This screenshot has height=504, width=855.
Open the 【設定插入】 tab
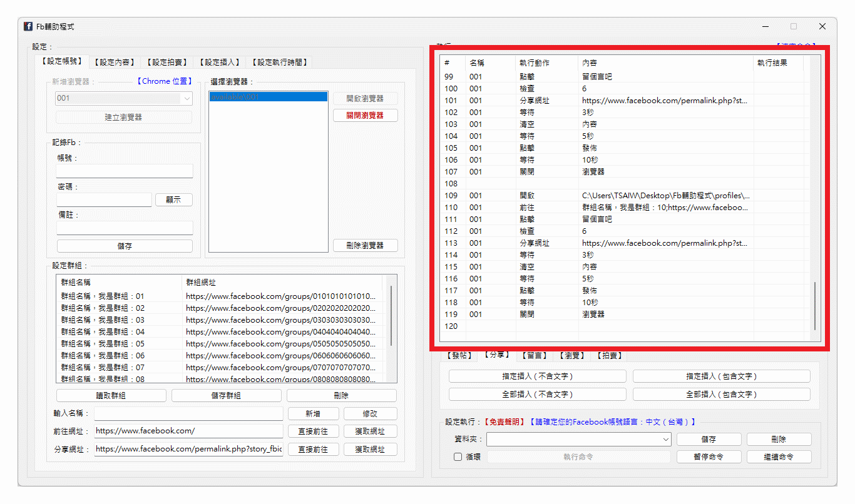(x=219, y=62)
